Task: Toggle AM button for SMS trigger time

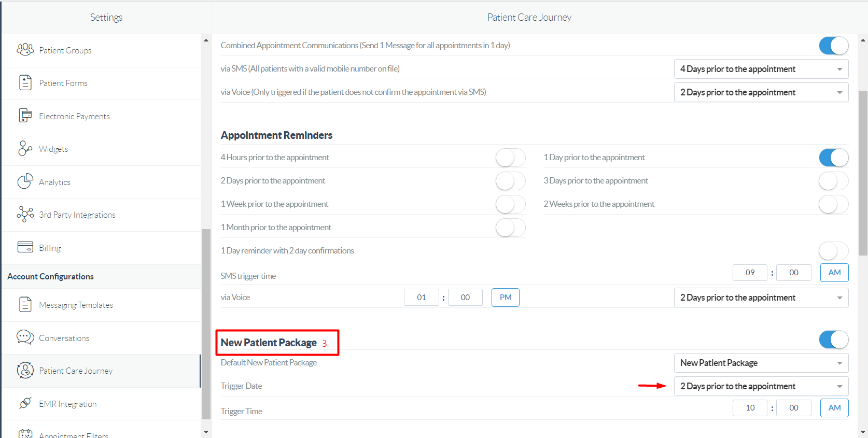Action: (834, 273)
